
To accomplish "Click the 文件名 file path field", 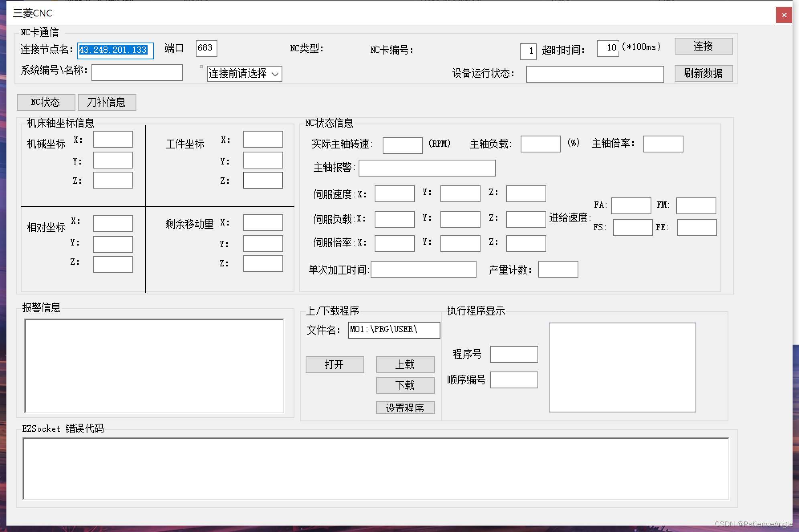I will pos(394,330).
